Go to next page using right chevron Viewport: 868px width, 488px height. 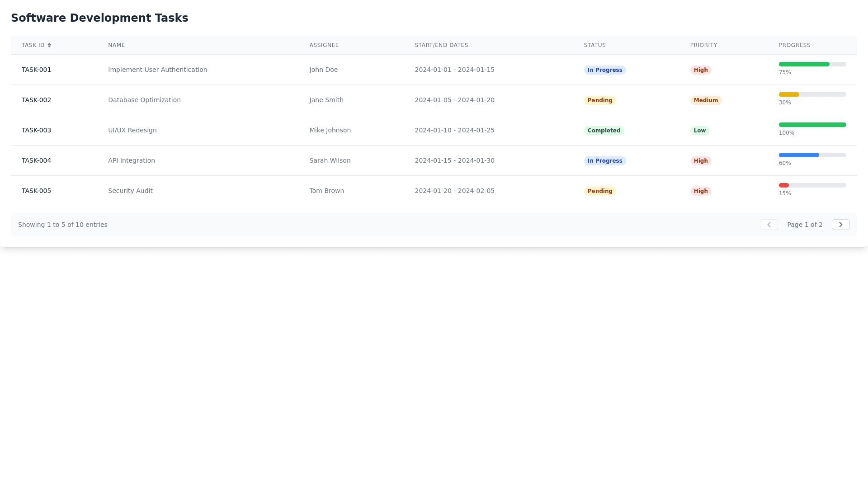point(840,225)
